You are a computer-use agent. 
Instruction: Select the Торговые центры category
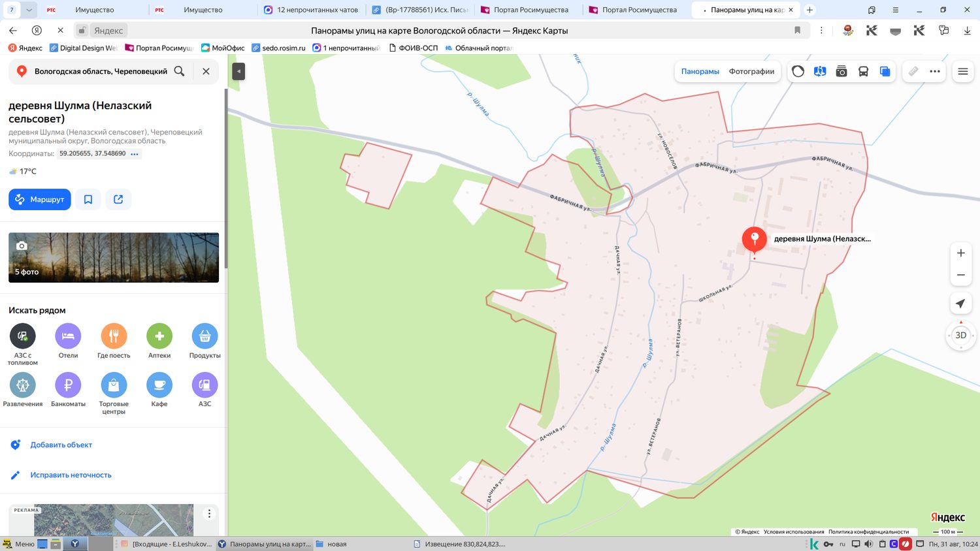click(x=114, y=385)
